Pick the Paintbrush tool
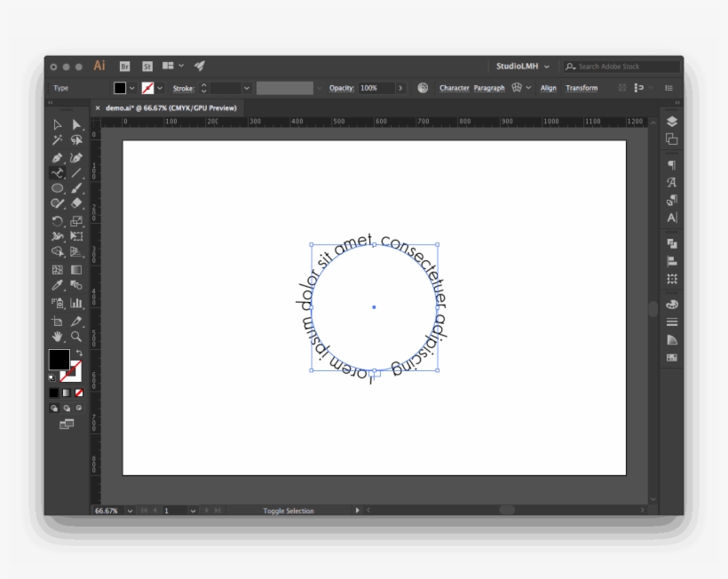Viewport: 728px width, 579px height. (76, 188)
